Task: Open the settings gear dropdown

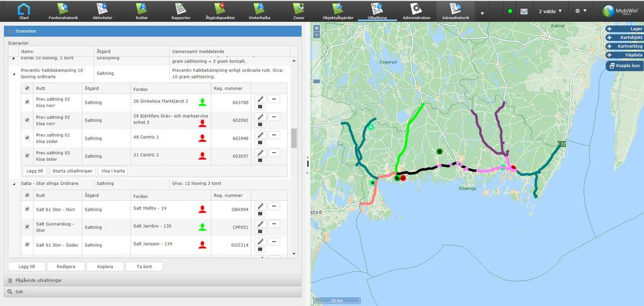Action: [580, 11]
